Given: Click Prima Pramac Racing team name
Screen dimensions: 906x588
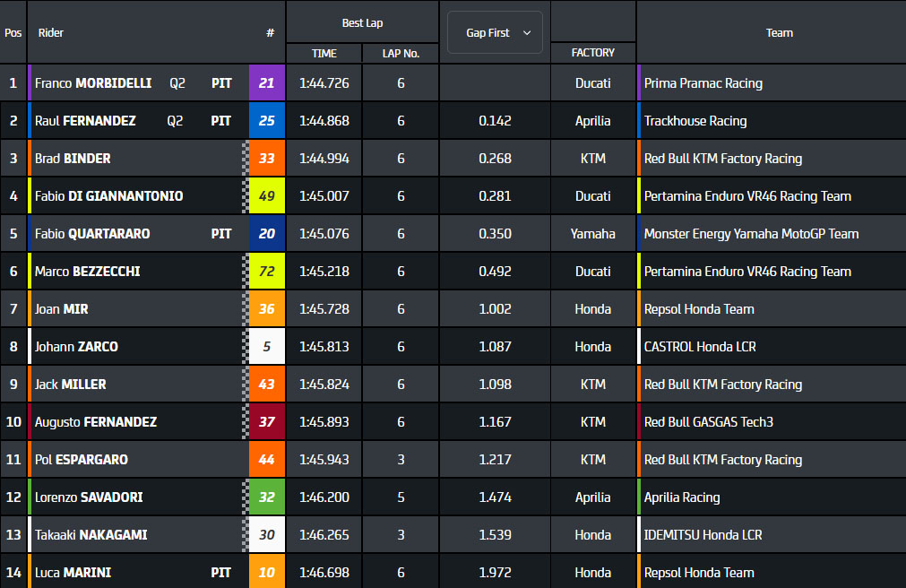Looking at the screenshot, I should tap(703, 83).
